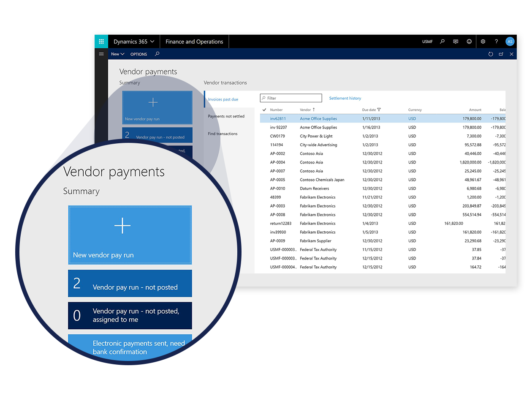This screenshot has height=399, width=532.
Task: Open Vendor pay run assigned to me tile
Action: 130,315
